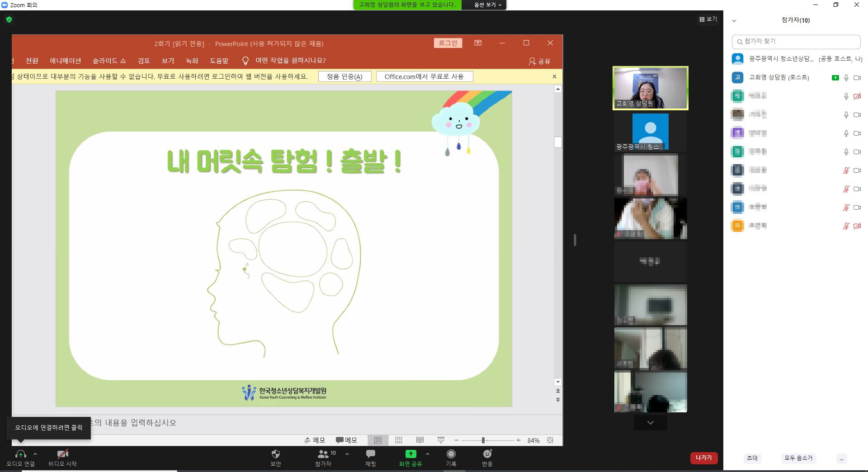
Task: Open audio options caret next to headphone
Action: 35,454
